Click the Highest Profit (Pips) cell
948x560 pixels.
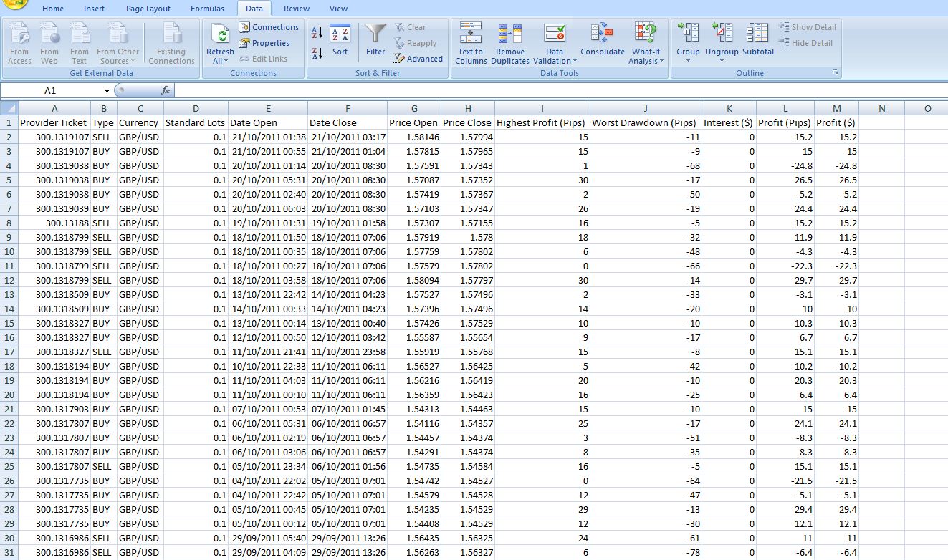click(542, 122)
